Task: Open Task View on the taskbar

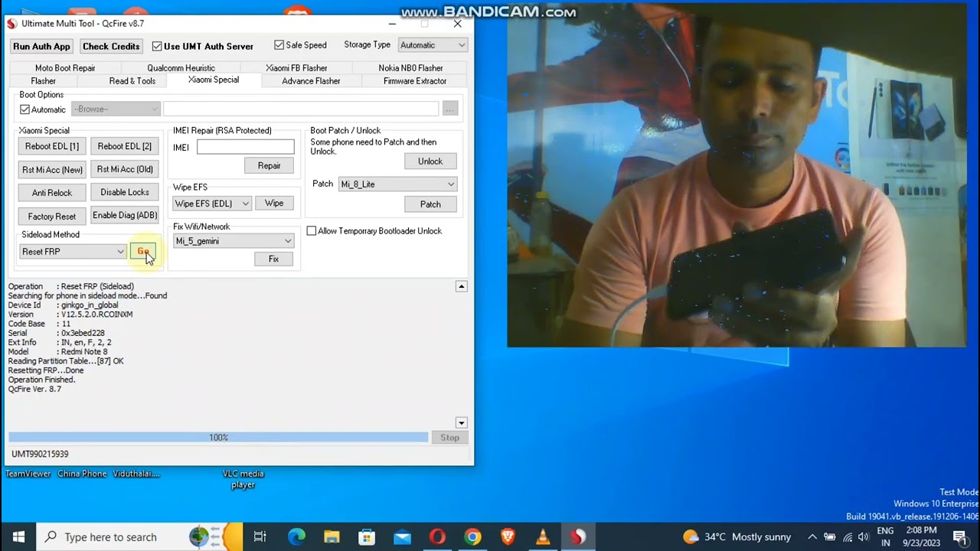Action: tap(260, 536)
